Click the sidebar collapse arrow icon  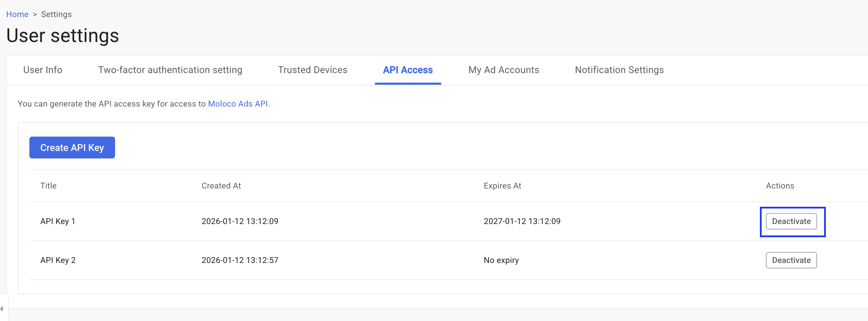2,309
